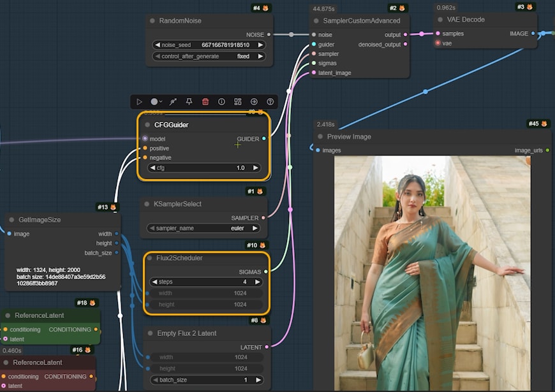Viewport: 555px width, 392px height.
Task: Open help using the question mark icon
Action: coord(270,101)
